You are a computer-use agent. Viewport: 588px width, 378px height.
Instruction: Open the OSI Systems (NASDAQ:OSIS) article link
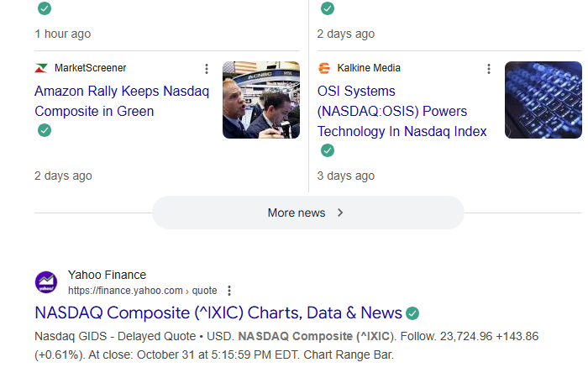(x=402, y=112)
